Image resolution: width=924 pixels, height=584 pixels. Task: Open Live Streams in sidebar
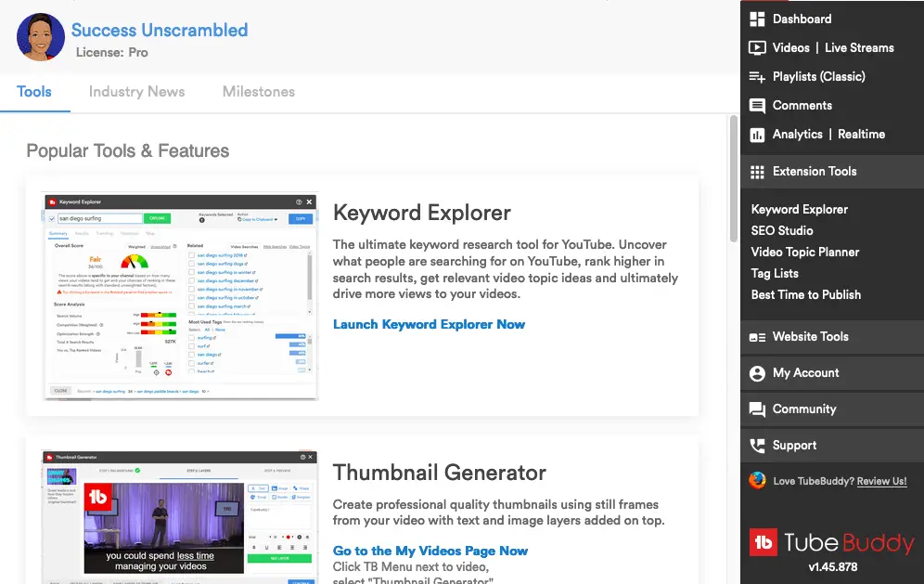[x=859, y=47]
